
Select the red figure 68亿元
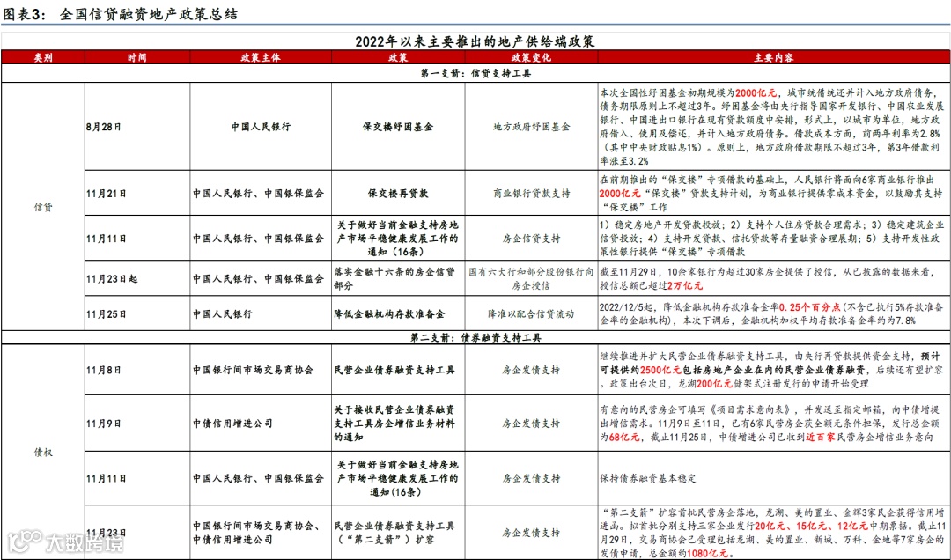624,437
